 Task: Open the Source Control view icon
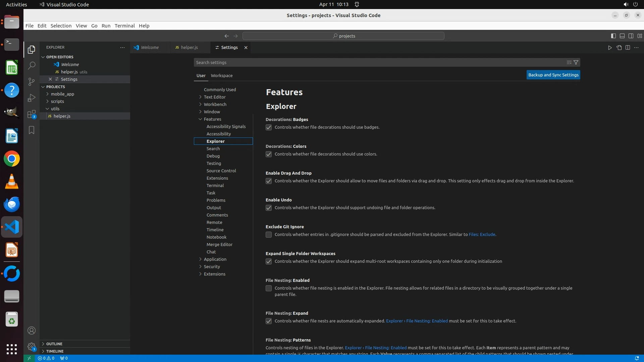click(x=32, y=81)
